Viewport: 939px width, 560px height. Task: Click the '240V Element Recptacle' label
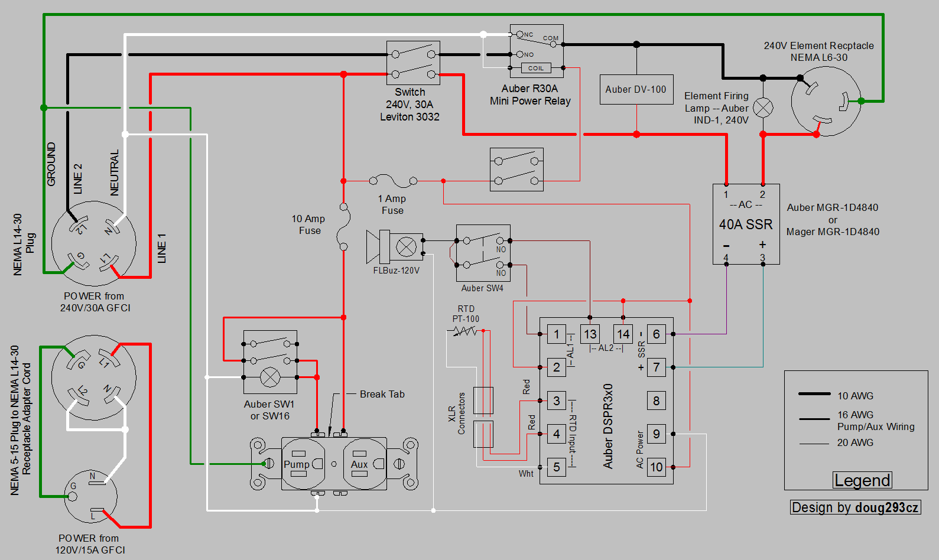pos(818,45)
